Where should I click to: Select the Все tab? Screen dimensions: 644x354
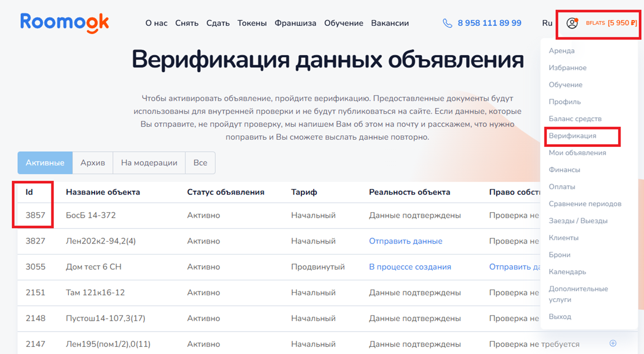click(x=200, y=163)
